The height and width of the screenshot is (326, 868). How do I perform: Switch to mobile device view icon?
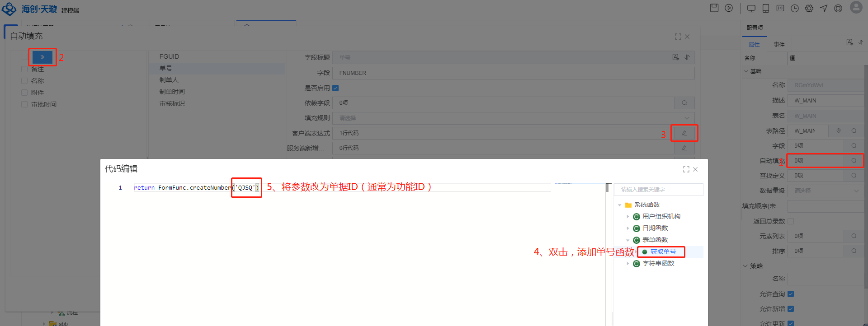(766, 8)
